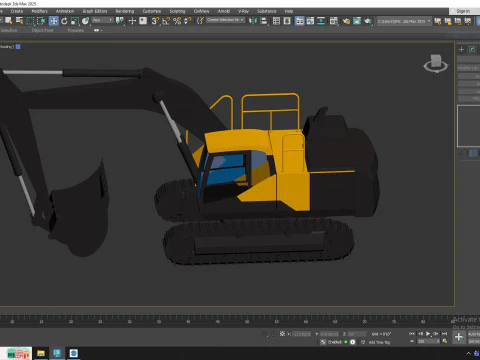Image resolution: width=480 pixels, height=360 pixels.
Task: Switch to Object Paint ribbon tab
Action: [42, 30]
